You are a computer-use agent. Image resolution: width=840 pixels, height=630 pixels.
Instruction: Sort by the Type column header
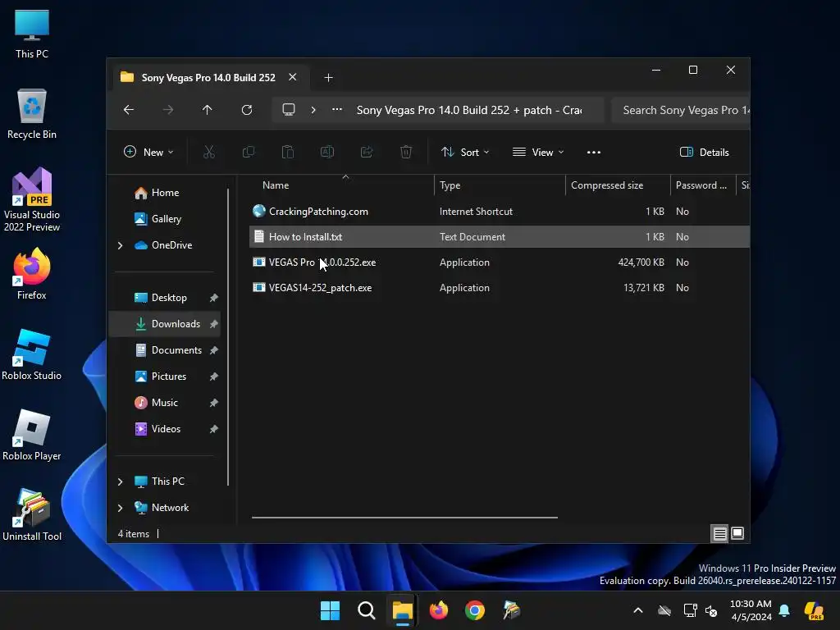click(500, 185)
